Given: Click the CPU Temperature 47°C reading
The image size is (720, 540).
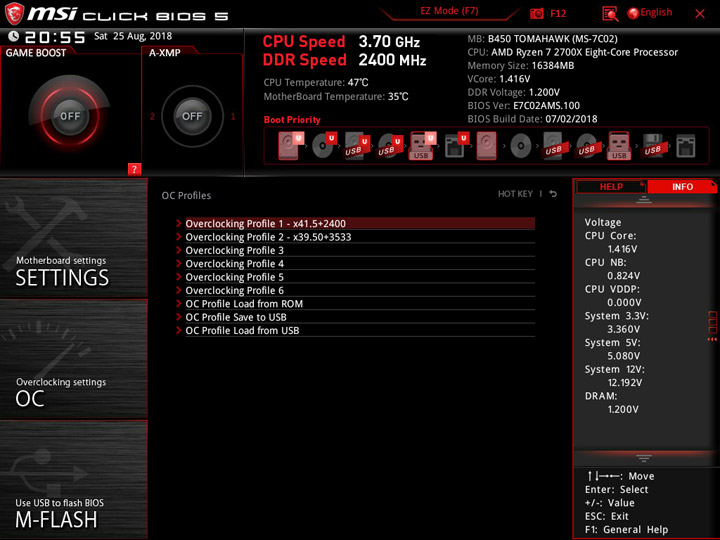Looking at the screenshot, I should [316, 83].
